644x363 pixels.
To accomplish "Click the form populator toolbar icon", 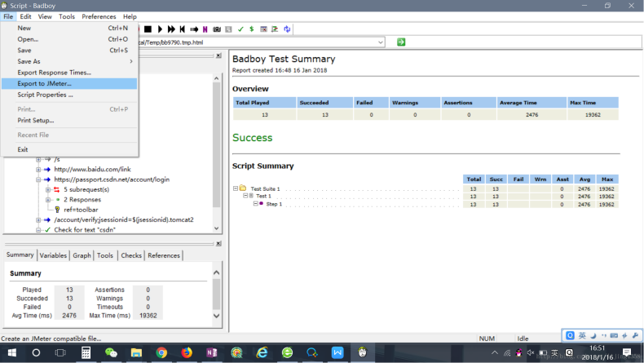I will point(275,29).
